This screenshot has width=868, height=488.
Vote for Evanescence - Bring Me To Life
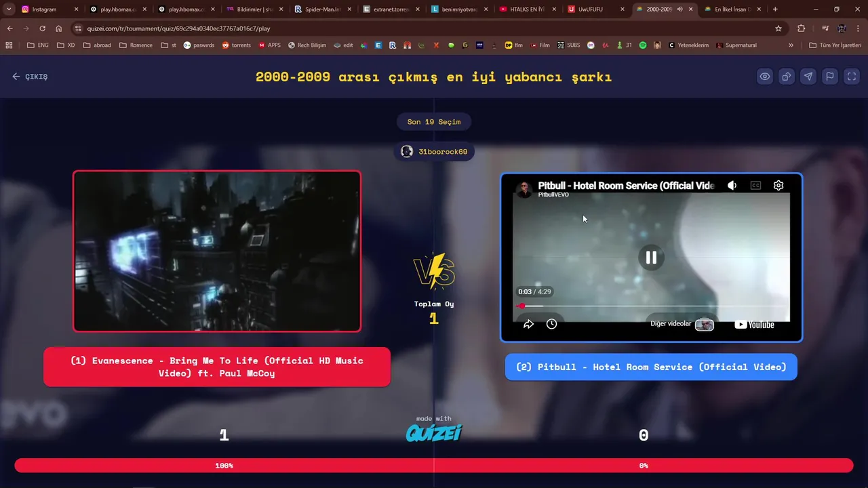coord(217,367)
